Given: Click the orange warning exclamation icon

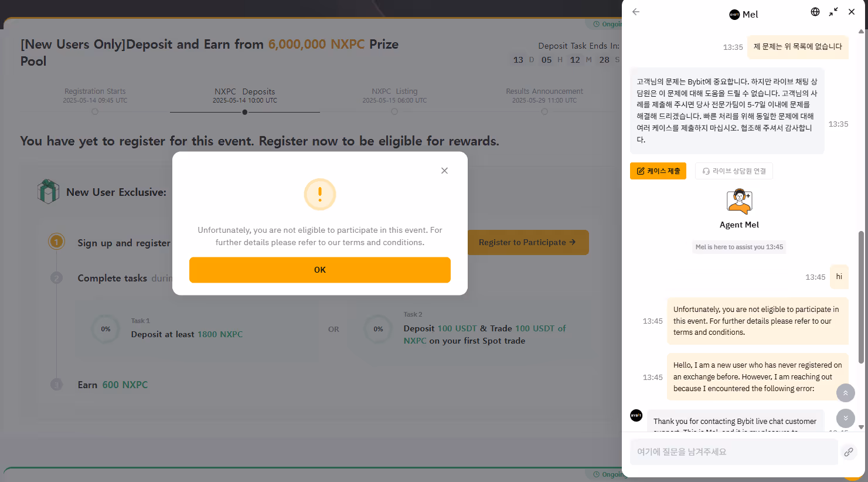Looking at the screenshot, I should click(320, 194).
